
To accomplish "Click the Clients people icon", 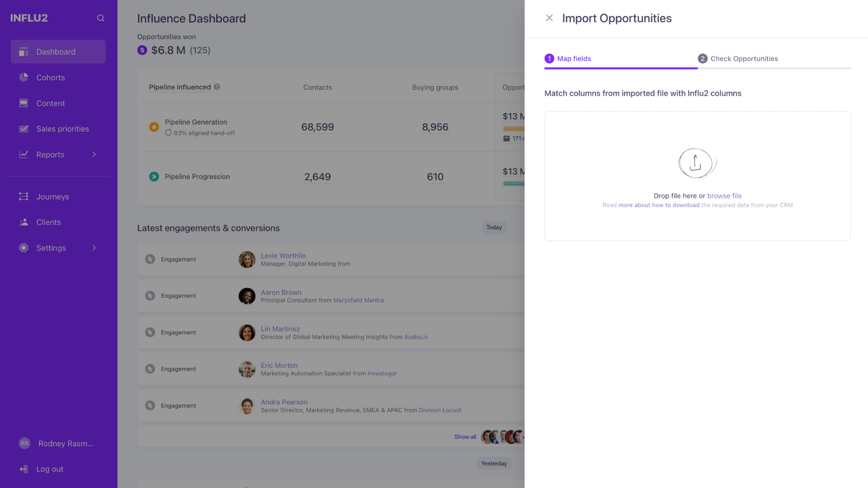I will 24,222.
